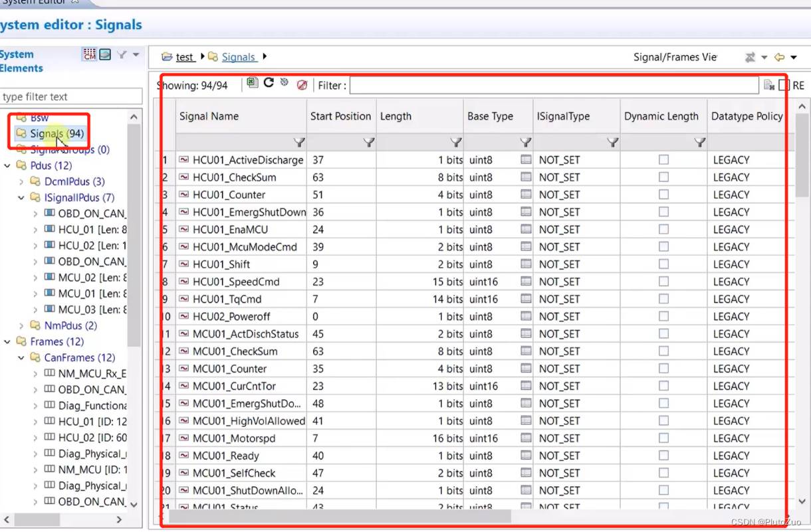The width and height of the screenshot is (811, 532).
Task: Open the System Elements view menu arrow
Action: pyautogui.click(x=136, y=54)
